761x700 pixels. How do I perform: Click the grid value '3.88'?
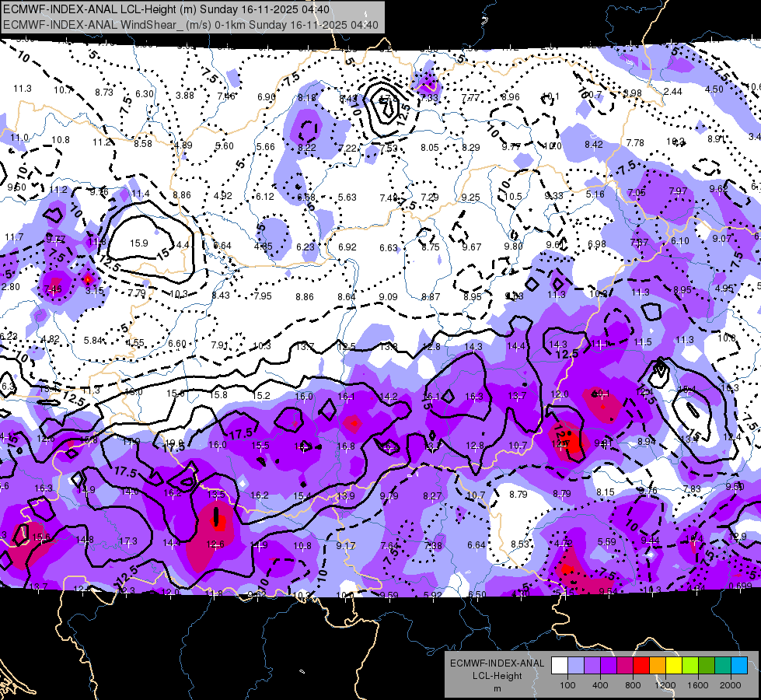pyautogui.click(x=185, y=95)
